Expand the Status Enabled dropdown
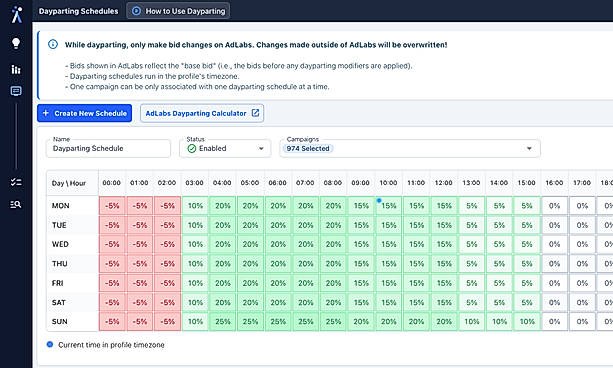The image size is (613, 368). (x=225, y=149)
